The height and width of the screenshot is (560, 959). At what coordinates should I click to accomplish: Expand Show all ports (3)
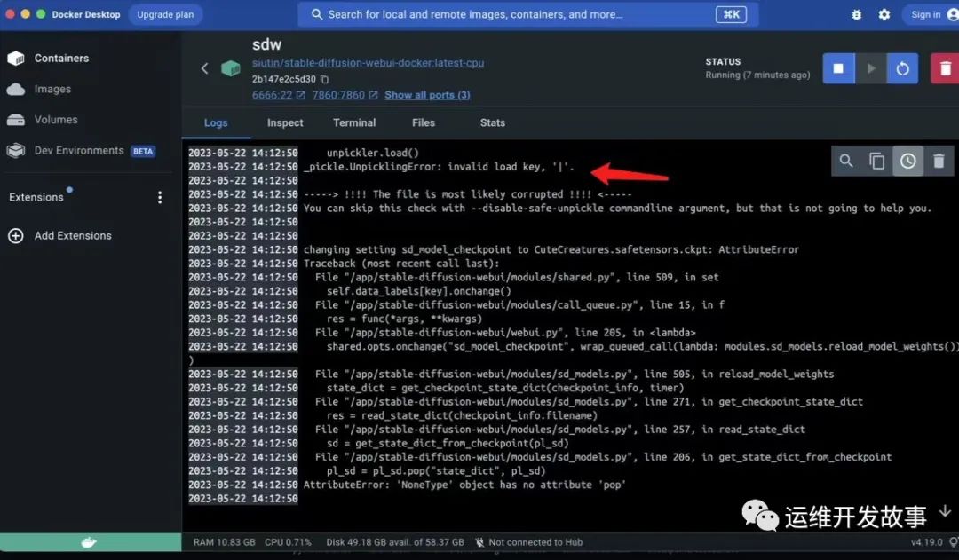pos(427,95)
